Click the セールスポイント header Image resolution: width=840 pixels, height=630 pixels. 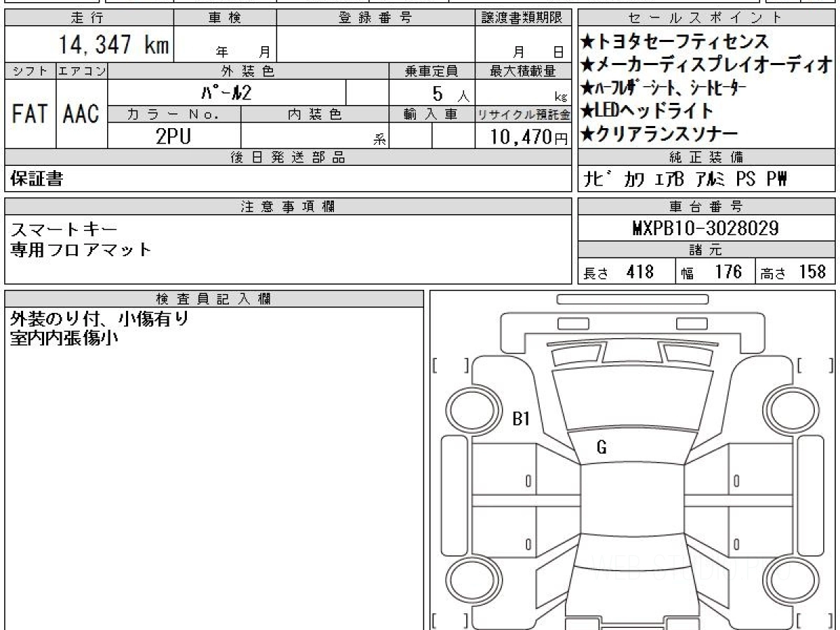click(x=706, y=18)
